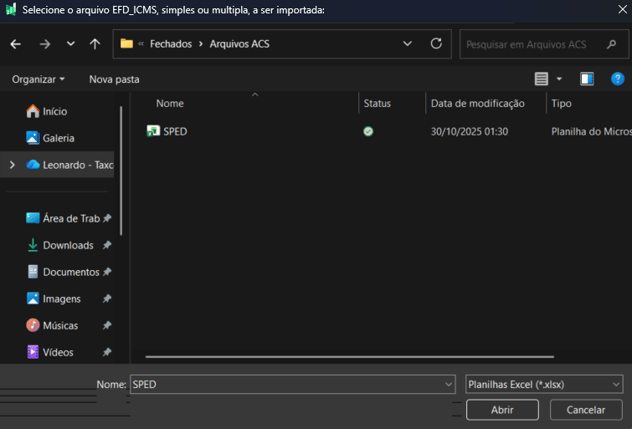Image resolution: width=632 pixels, height=429 pixels.
Task: Go forward with the right arrow
Action: click(45, 44)
